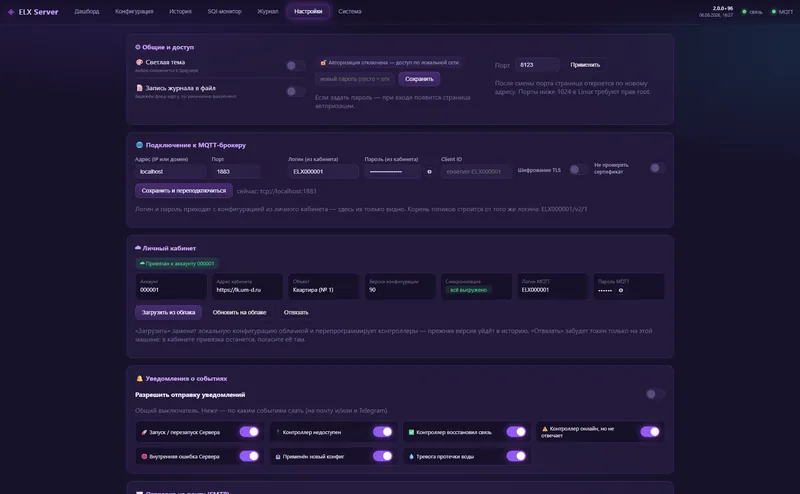Click the green MQTT status indicator
Screen dimensions: 800x494
(773, 12)
